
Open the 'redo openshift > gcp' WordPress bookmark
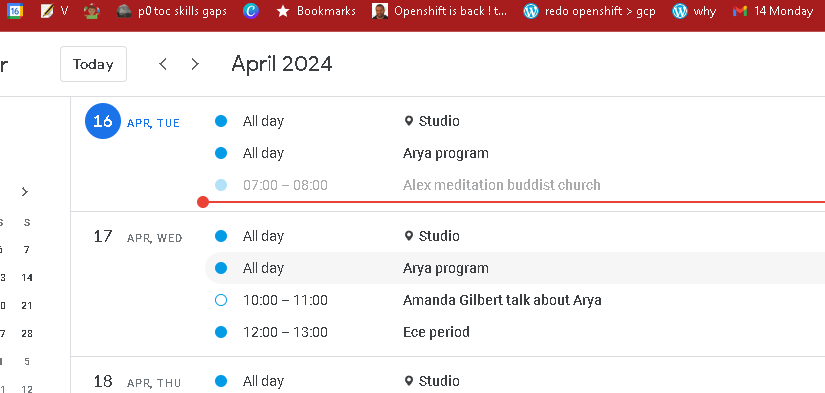pyautogui.click(x=589, y=11)
